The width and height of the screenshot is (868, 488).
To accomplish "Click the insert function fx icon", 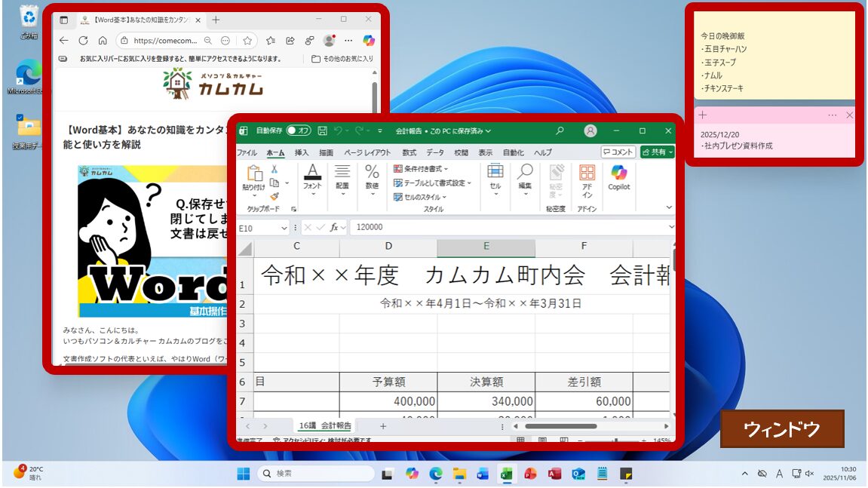I will point(334,227).
